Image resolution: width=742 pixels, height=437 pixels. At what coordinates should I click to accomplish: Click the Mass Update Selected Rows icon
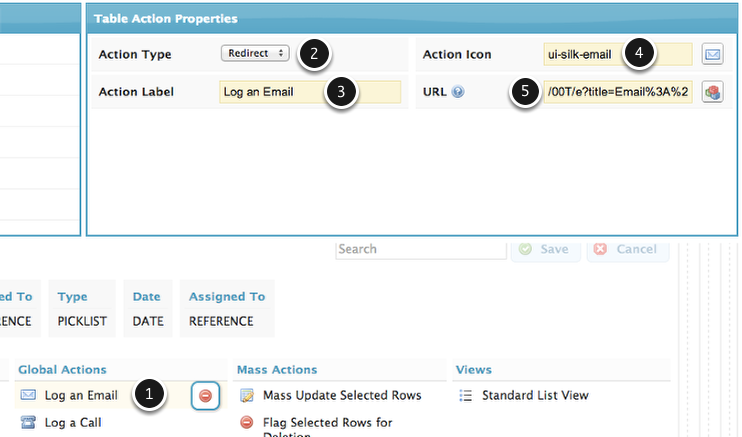coord(247,396)
